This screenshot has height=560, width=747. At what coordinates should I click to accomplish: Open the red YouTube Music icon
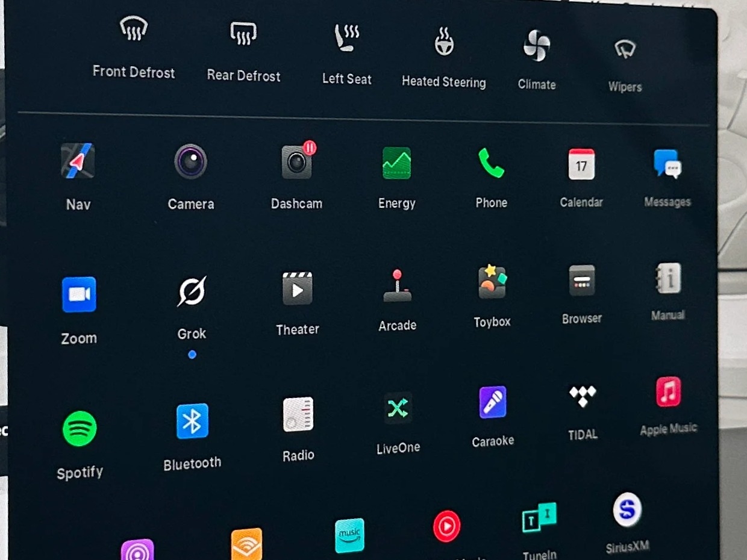tap(447, 526)
